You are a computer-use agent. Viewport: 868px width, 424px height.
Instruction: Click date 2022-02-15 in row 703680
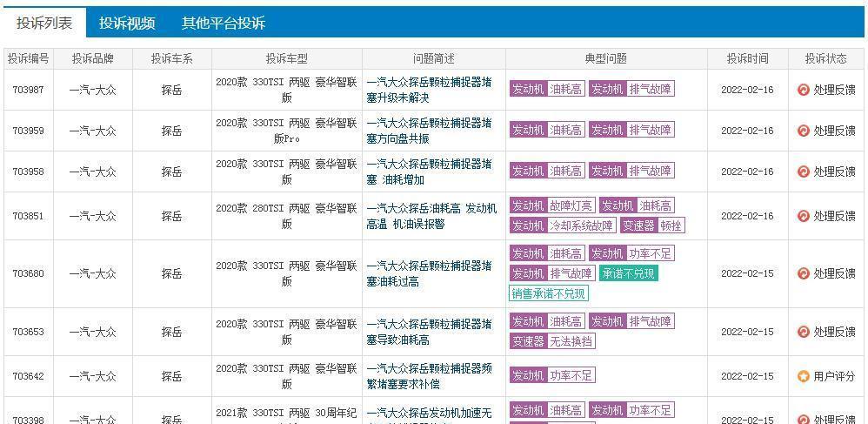(x=747, y=273)
